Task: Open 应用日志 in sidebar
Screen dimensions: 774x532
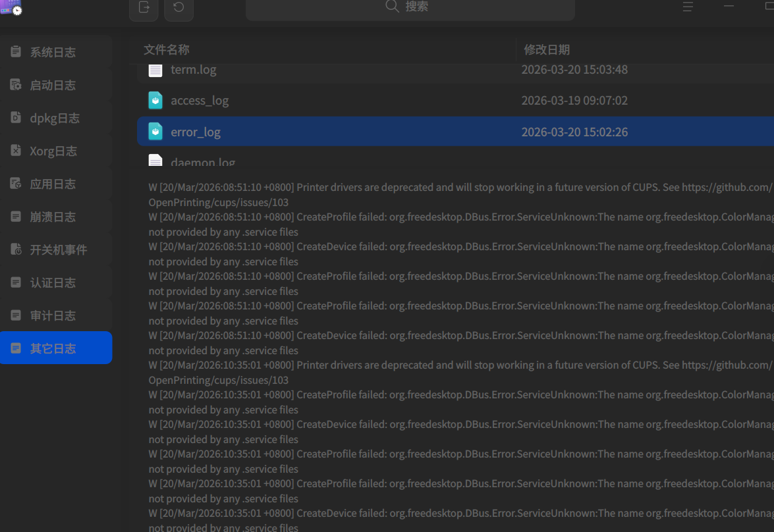Action: tap(56, 184)
